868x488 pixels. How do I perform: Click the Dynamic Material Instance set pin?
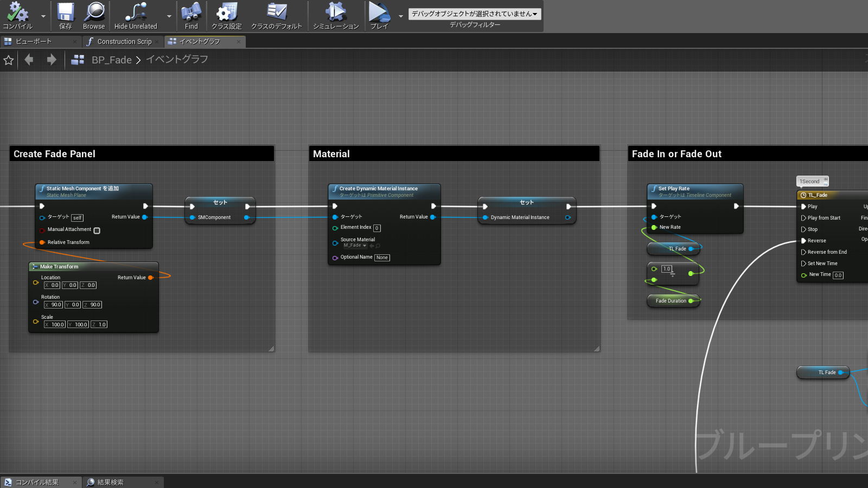point(486,217)
